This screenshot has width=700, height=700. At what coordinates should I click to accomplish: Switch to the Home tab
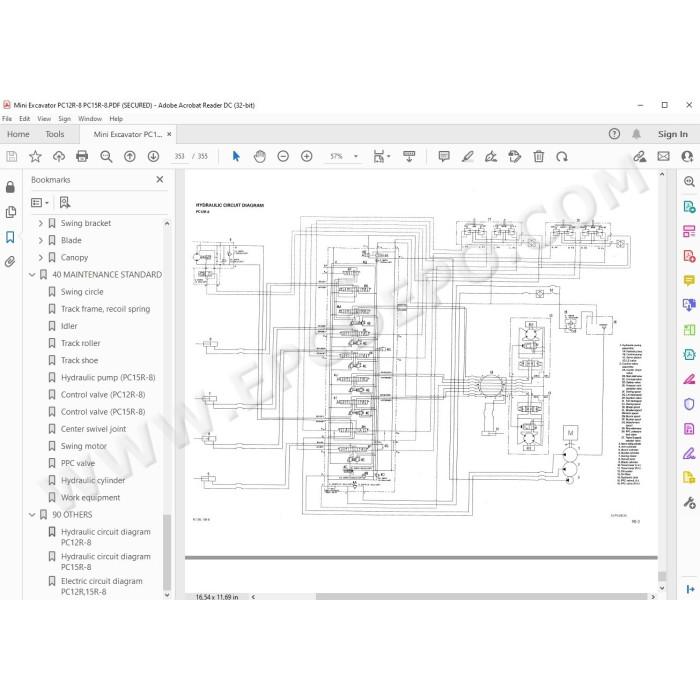[18, 134]
